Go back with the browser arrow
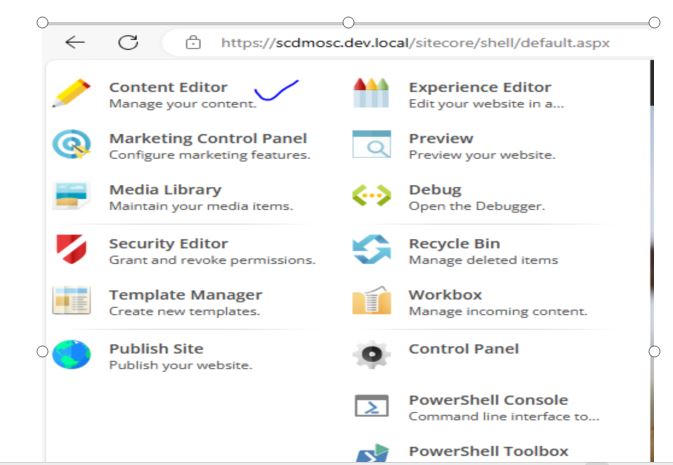The width and height of the screenshot is (673, 465). coord(75,42)
